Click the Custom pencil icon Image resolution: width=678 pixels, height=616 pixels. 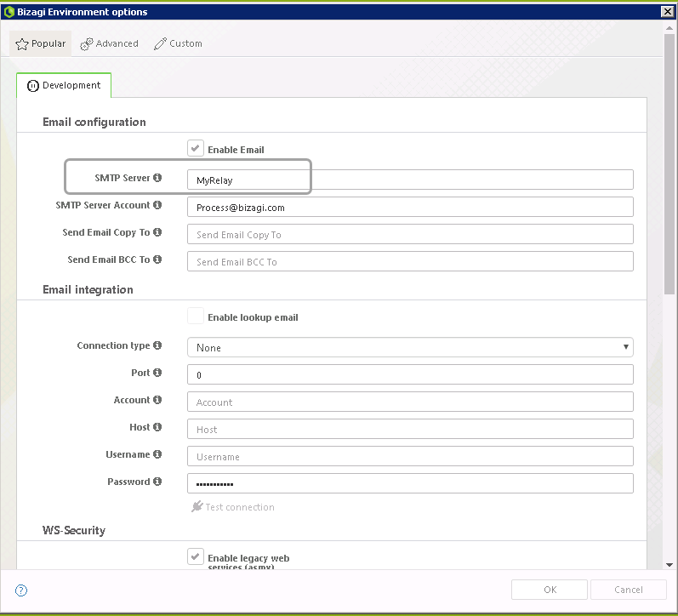[160, 43]
